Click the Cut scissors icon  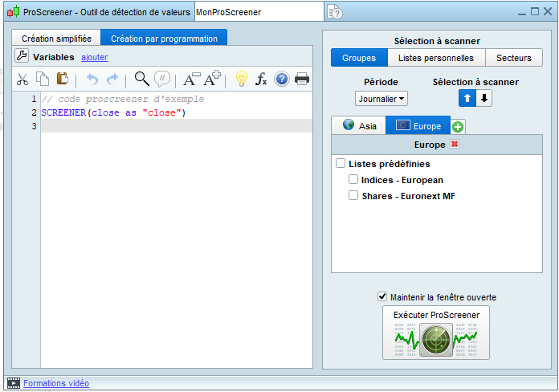[x=22, y=80]
